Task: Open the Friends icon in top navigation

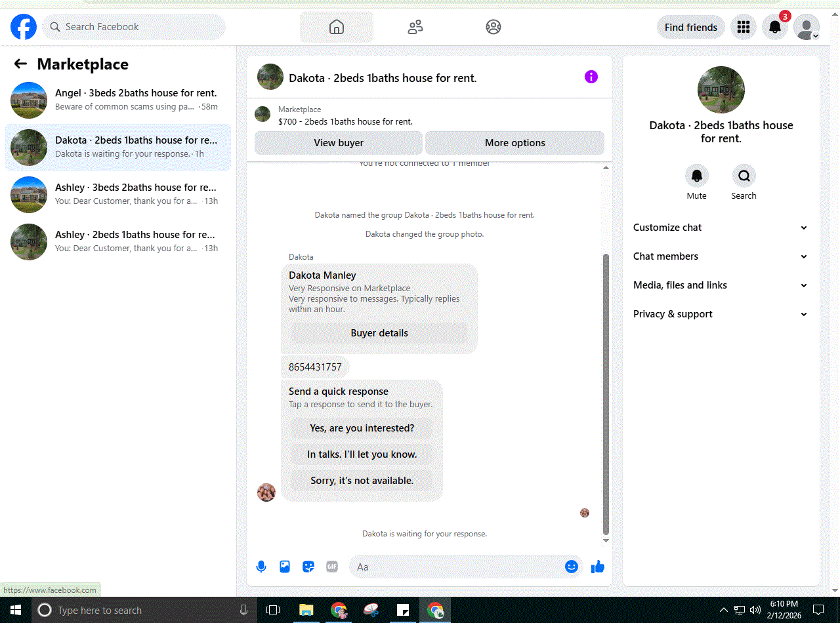Action: click(415, 27)
